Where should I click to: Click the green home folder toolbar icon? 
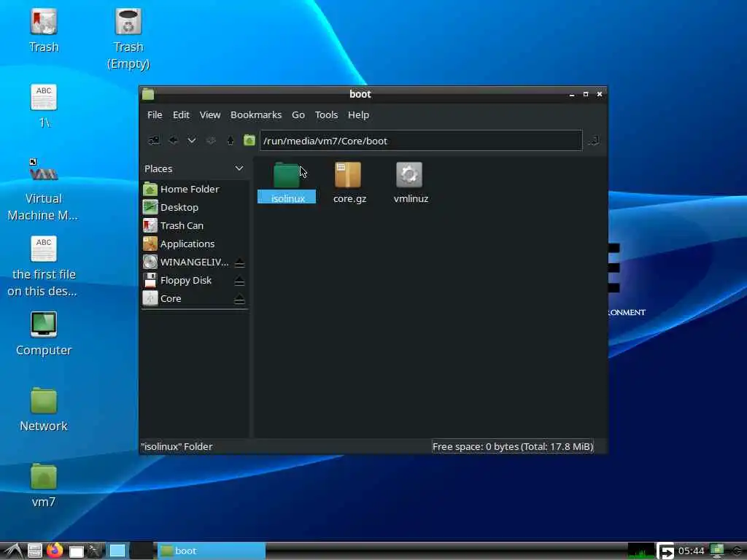coord(249,141)
